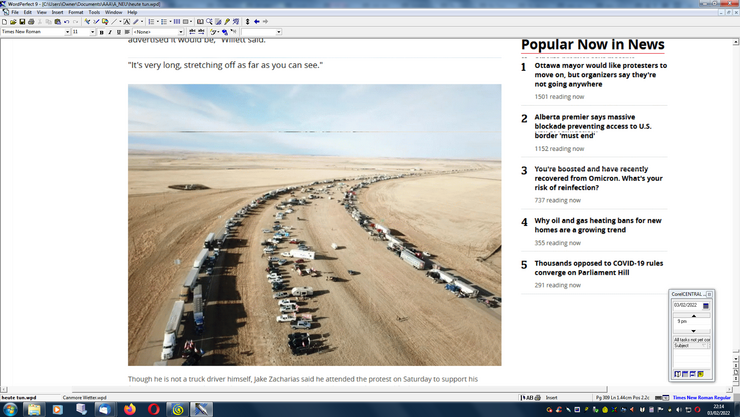Launch Firefox from the taskbar
Viewport: 740px width, 417px height.
(x=130, y=409)
